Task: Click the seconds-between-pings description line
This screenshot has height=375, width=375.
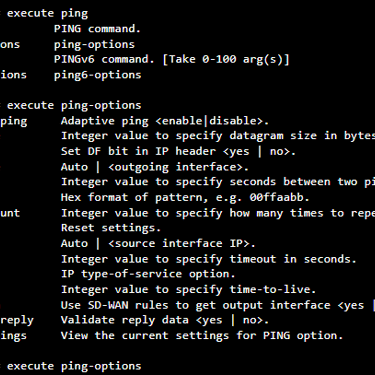Action: click(x=218, y=182)
